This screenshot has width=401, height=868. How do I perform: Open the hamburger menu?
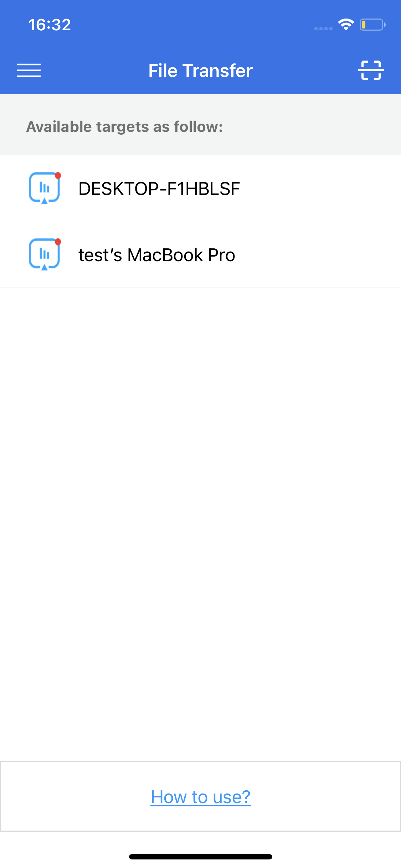29,70
